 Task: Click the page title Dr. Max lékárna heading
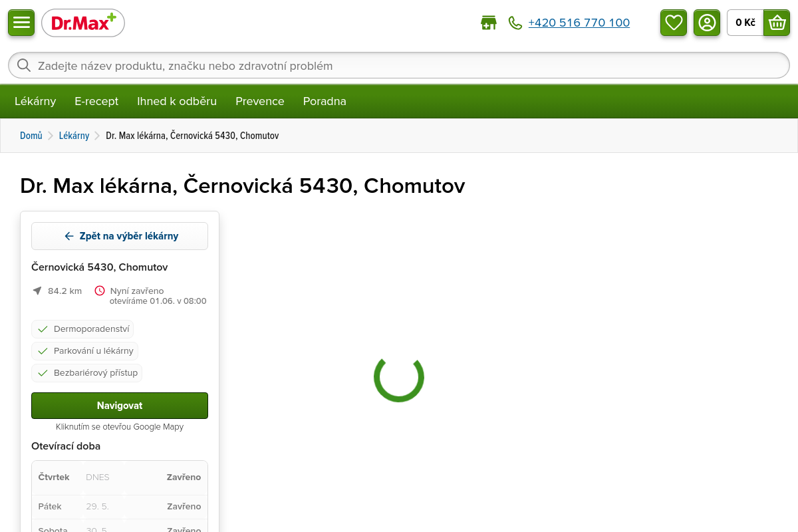[x=243, y=186]
